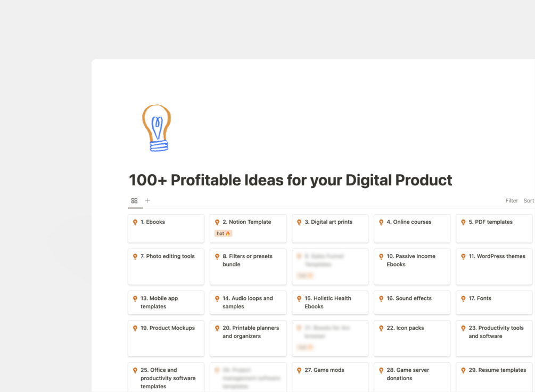The height and width of the screenshot is (392, 535).
Task: Open the WordPress themes card
Action: (x=494, y=266)
